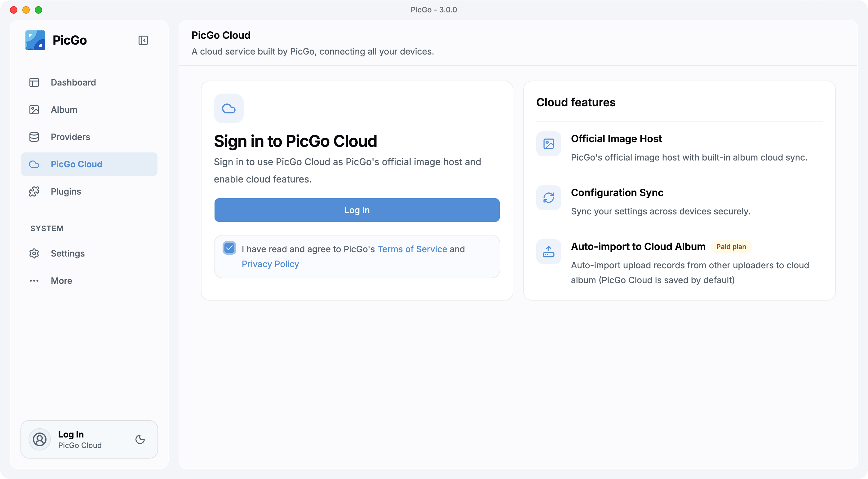
Task: Click the Plugins puzzle piece icon
Action: [x=34, y=192]
